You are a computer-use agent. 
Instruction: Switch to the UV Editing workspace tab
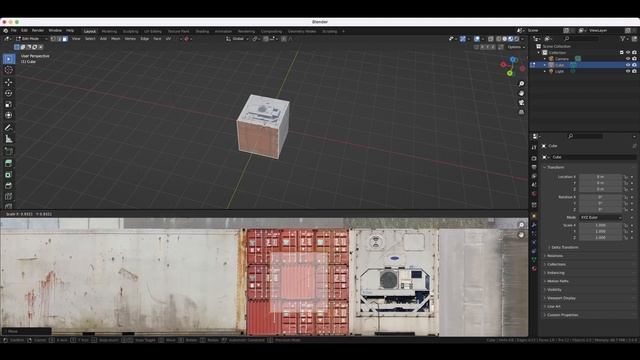(x=153, y=31)
